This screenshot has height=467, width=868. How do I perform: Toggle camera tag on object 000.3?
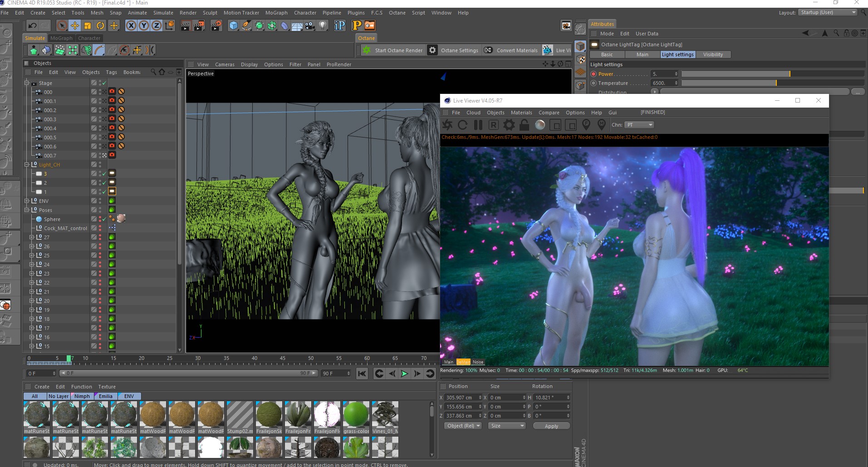(112, 119)
